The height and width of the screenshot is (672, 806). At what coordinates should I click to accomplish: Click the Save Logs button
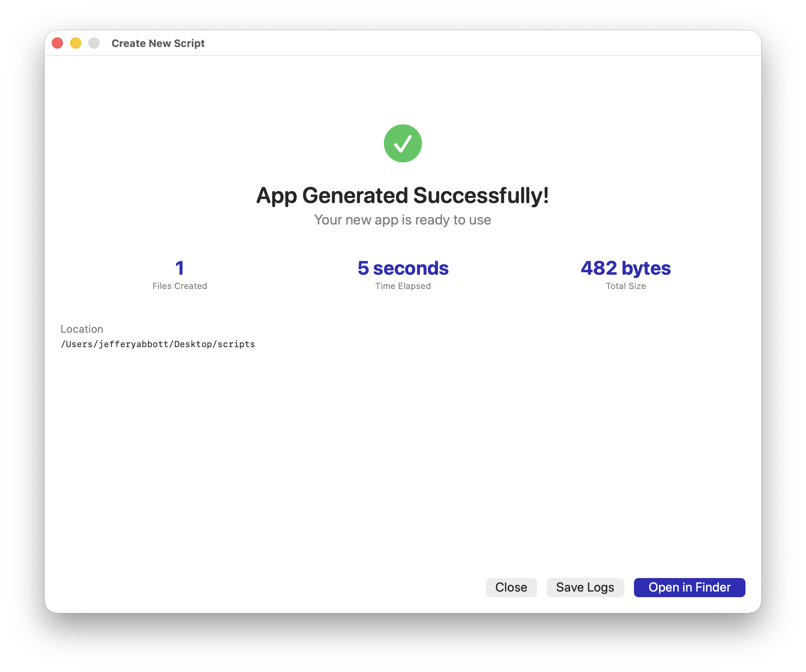pyautogui.click(x=585, y=587)
